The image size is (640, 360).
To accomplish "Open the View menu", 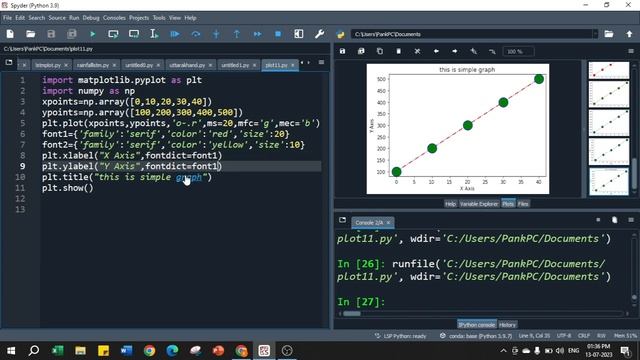I will click(175, 18).
